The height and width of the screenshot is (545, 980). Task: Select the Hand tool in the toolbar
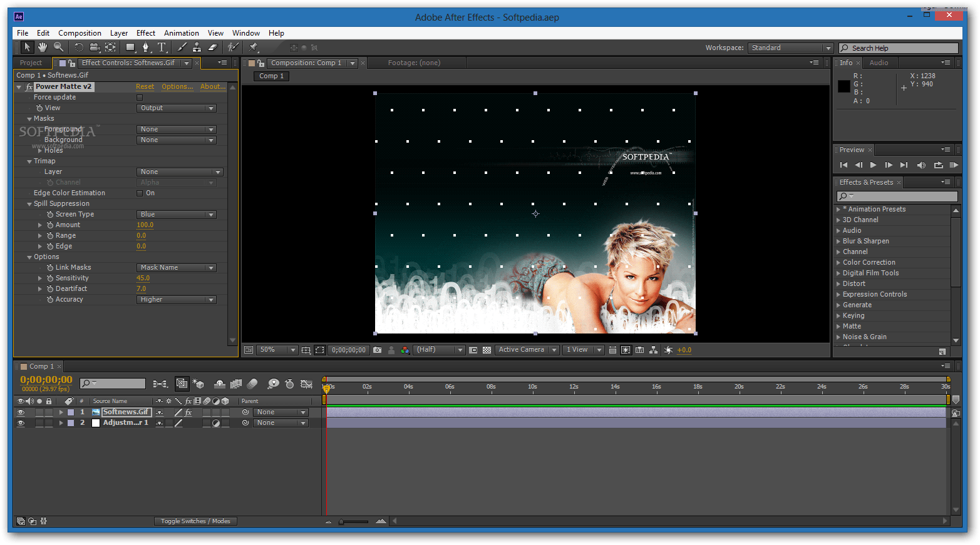pyautogui.click(x=43, y=47)
